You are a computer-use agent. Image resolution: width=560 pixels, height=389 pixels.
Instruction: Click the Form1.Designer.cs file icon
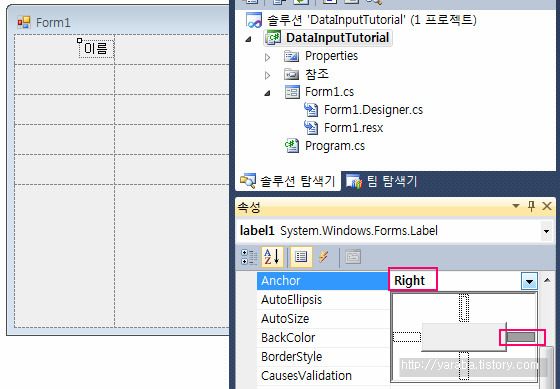[311, 110]
